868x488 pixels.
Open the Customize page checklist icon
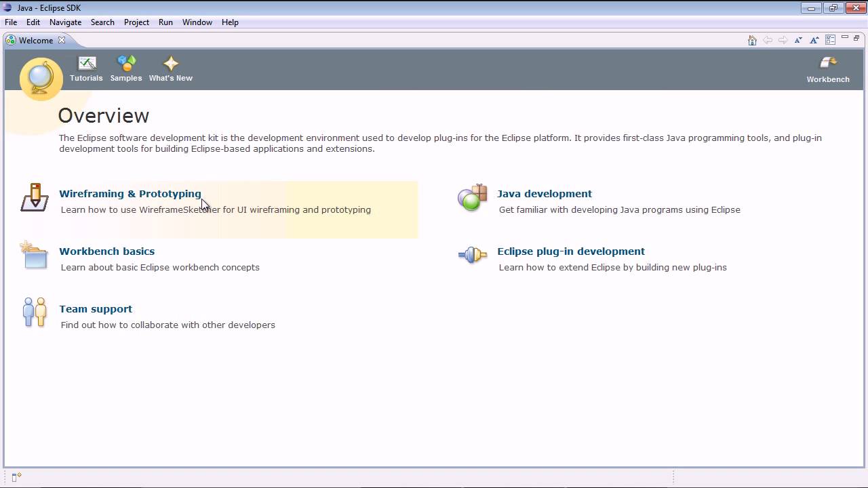click(830, 41)
